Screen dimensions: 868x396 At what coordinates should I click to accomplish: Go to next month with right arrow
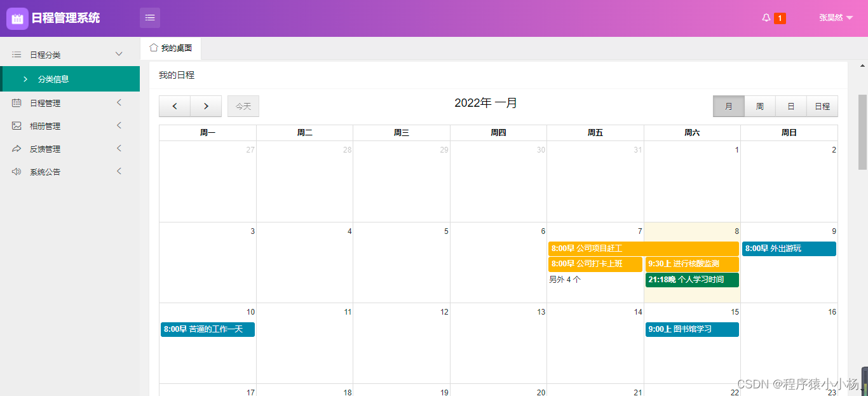206,106
